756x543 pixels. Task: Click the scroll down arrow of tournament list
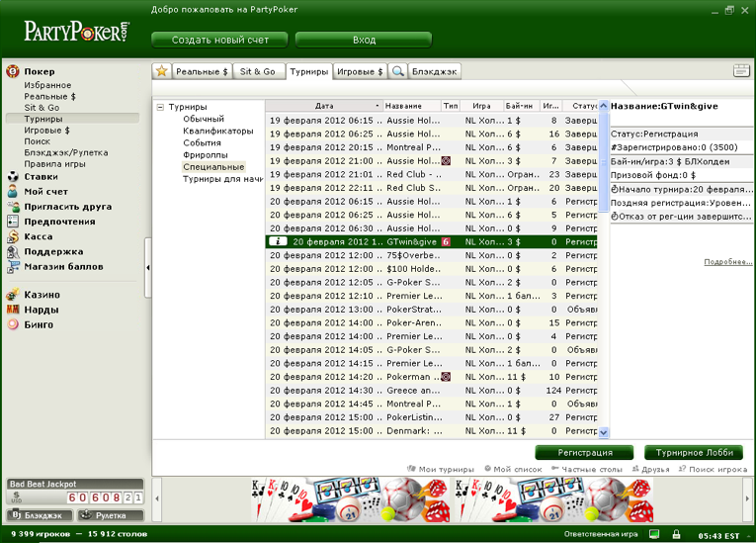603,433
